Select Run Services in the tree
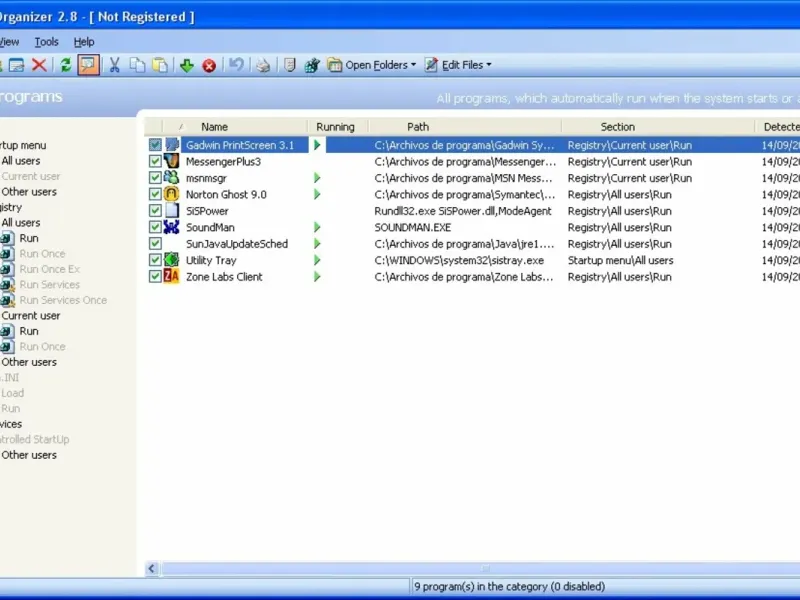 [49, 285]
